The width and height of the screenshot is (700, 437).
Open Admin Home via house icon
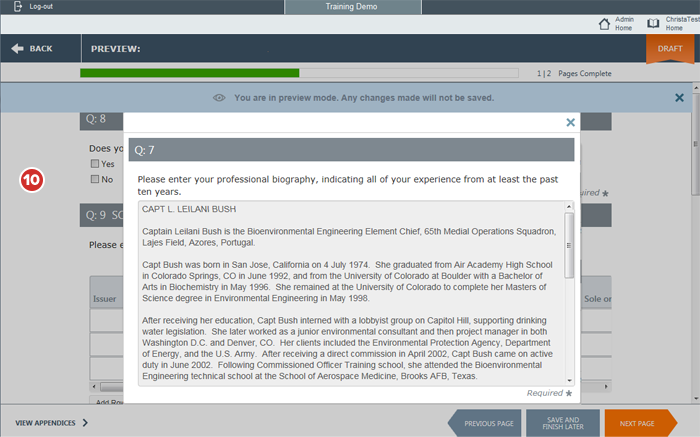(x=603, y=23)
